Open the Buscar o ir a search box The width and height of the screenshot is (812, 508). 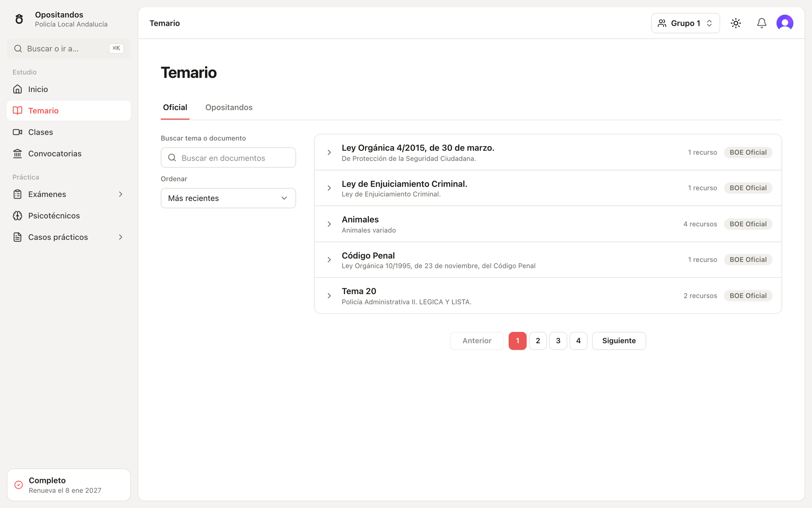[69, 49]
